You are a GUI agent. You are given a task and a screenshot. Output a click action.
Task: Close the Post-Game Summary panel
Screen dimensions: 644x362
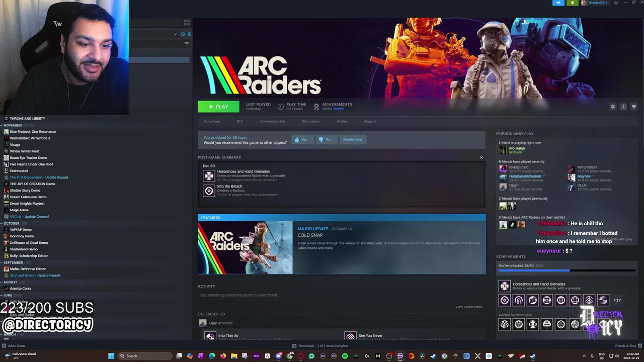[481, 157]
